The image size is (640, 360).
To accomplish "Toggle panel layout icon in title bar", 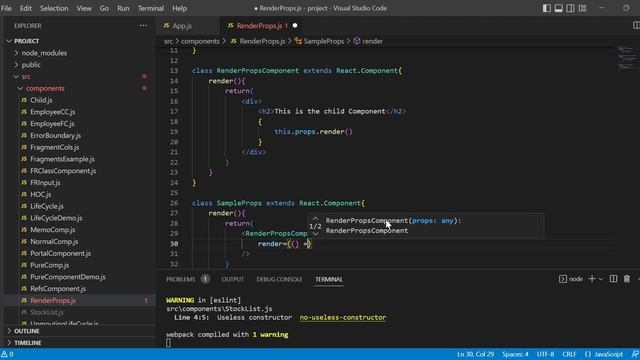I will tap(558, 8).
